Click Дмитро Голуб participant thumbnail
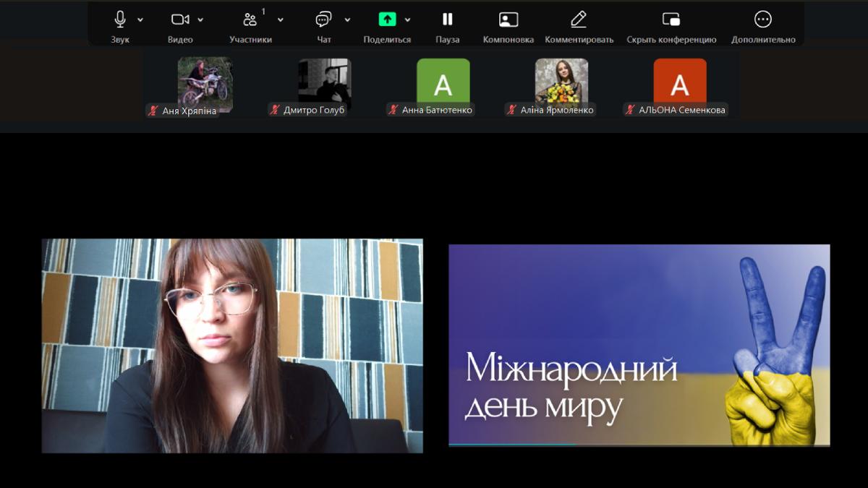 (324, 83)
